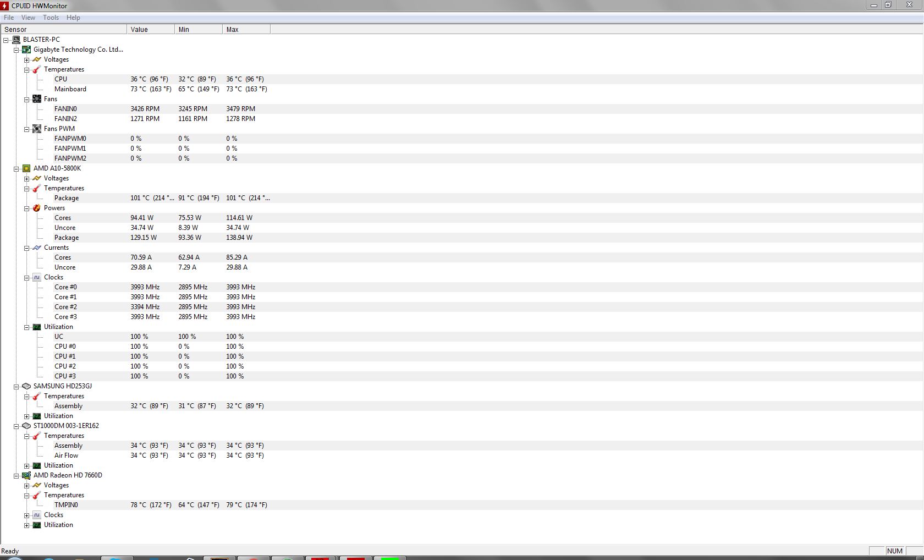
Task: Select the UC utilization row
Action: 462,337
